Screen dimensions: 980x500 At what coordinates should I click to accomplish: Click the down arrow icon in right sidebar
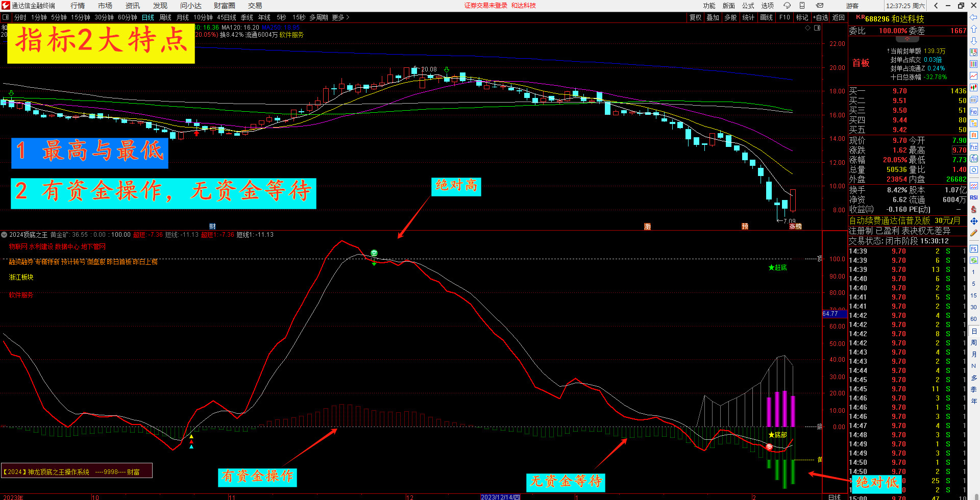pyautogui.click(x=973, y=41)
